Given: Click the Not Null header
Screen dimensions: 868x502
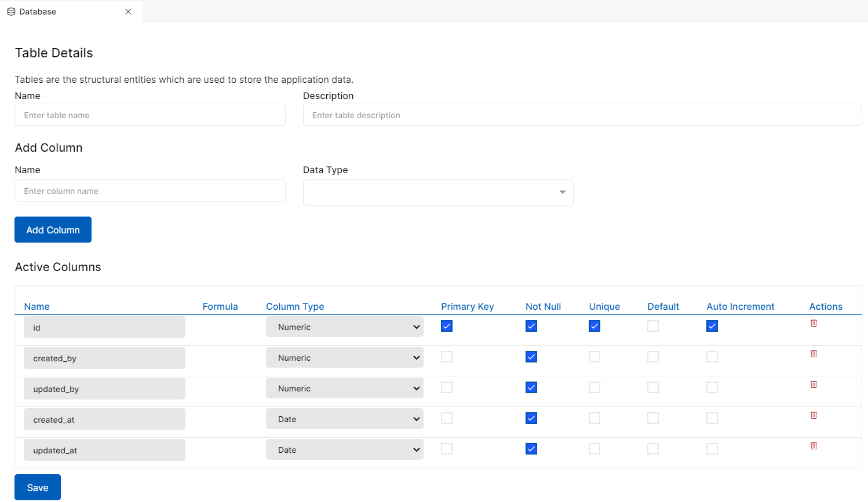Looking at the screenshot, I should pyautogui.click(x=543, y=306).
